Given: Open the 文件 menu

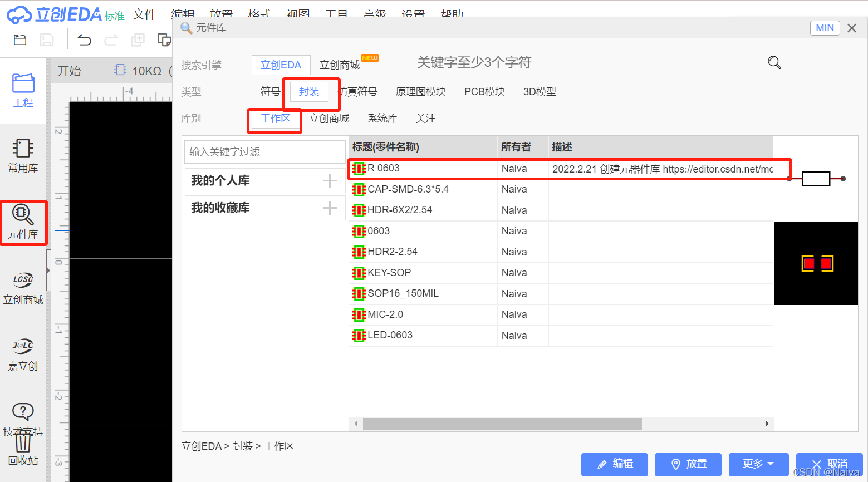Looking at the screenshot, I should pyautogui.click(x=145, y=14).
